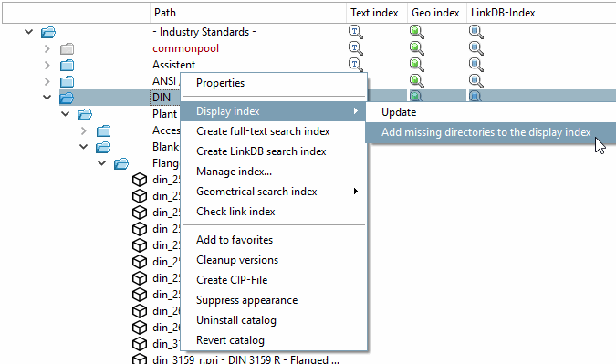This screenshot has height=364, width=616.
Task: Click the Industry Standards open folder icon
Action: tap(48, 32)
